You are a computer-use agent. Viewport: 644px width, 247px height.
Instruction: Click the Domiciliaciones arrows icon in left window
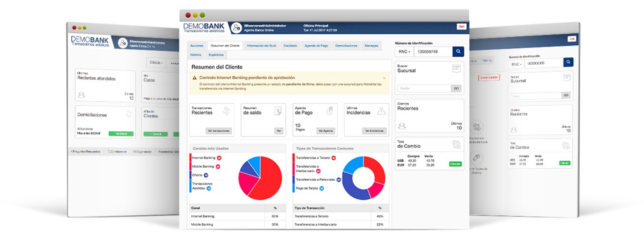pyautogui.click(x=128, y=114)
